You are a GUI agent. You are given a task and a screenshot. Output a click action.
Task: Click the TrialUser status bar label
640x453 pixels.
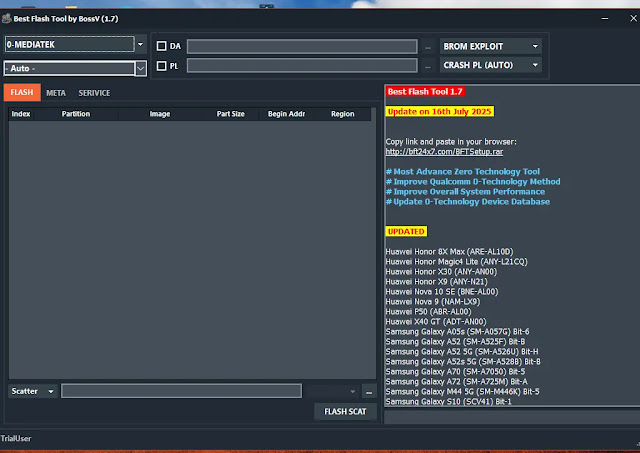[x=16, y=438]
